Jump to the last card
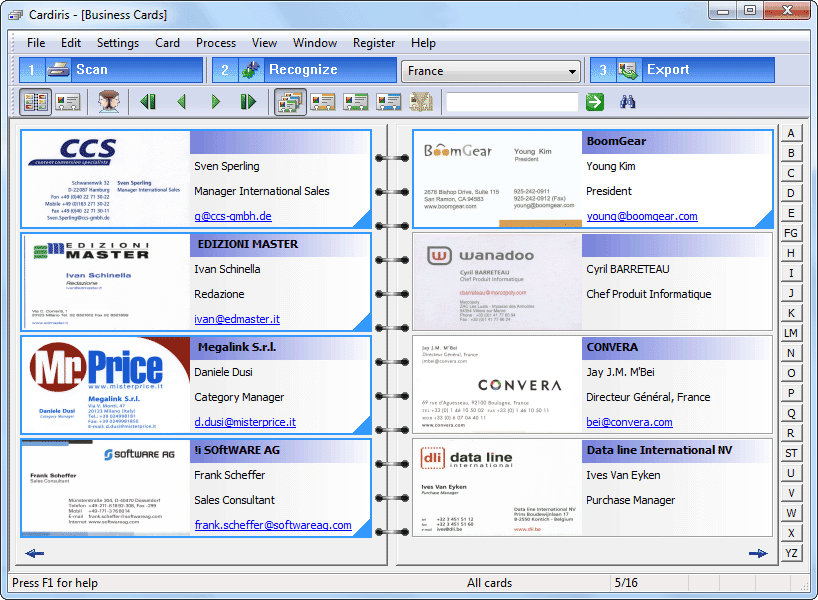The height and width of the screenshot is (600, 818). coord(248,102)
